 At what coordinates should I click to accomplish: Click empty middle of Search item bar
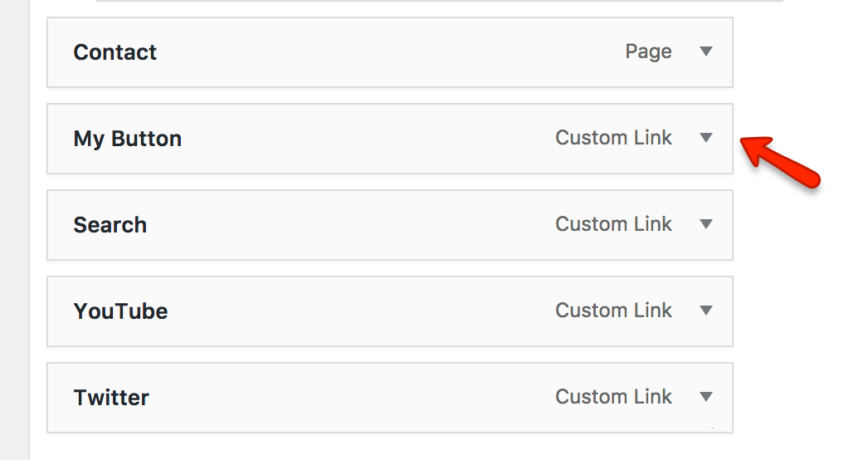point(349,225)
